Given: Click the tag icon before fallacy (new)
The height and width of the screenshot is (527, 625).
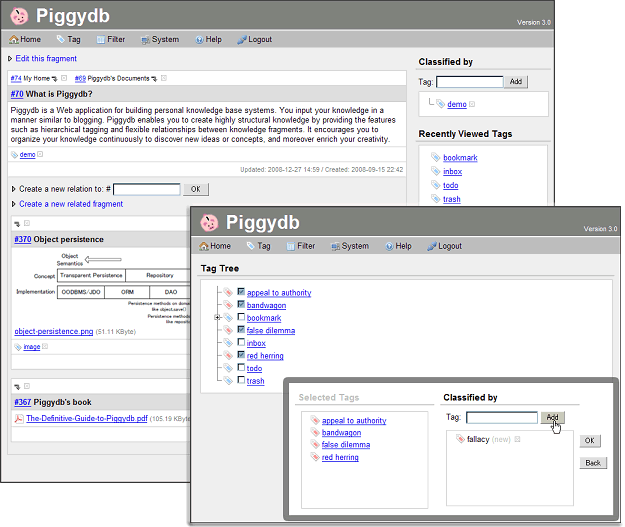Looking at the screenshot, I should coord(460,439).
